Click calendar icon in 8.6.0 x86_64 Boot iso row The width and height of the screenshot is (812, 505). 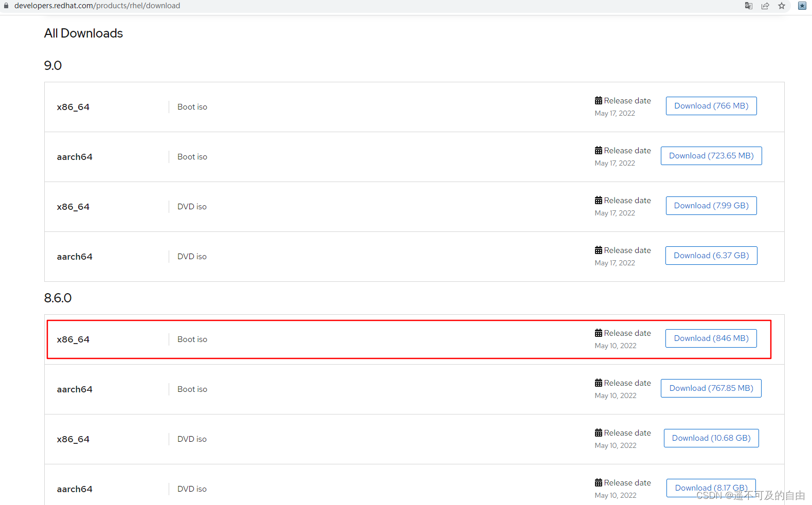point(599,333)
